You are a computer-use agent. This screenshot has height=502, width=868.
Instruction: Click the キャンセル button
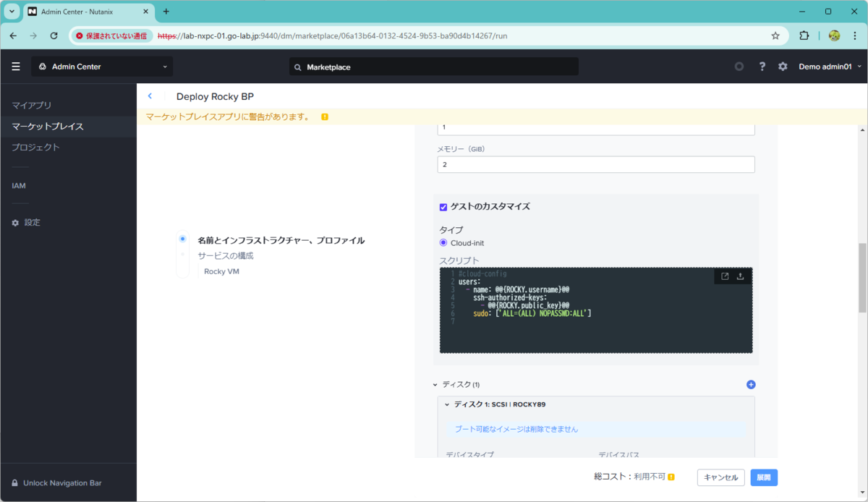tap(721, 477)
